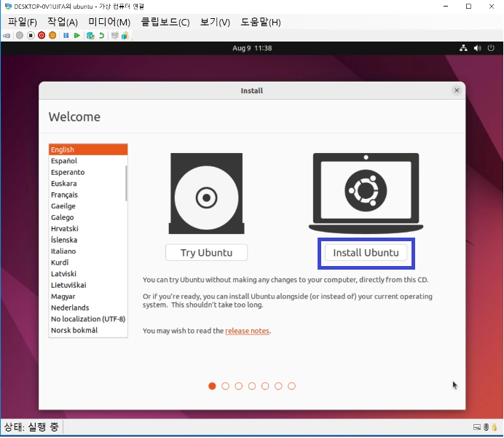
Task: Open the release notes link
Action: coord(247,331)
